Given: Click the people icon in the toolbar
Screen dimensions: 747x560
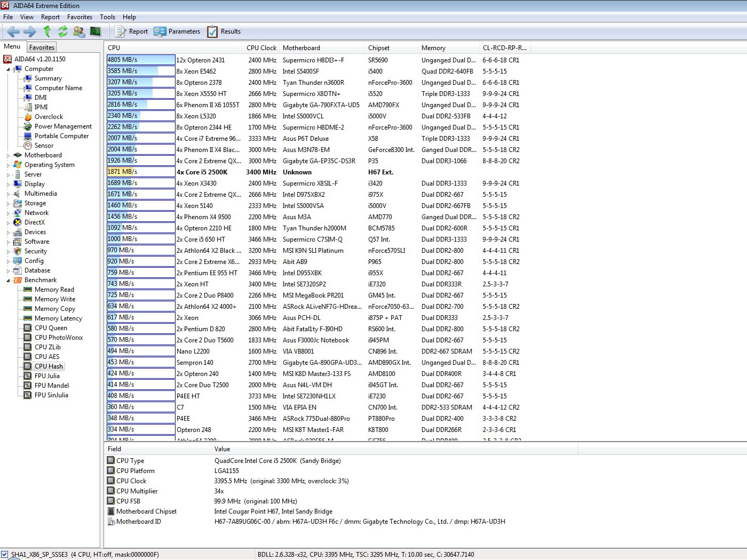Looking at the screenshot, I should tap(79, 31).
